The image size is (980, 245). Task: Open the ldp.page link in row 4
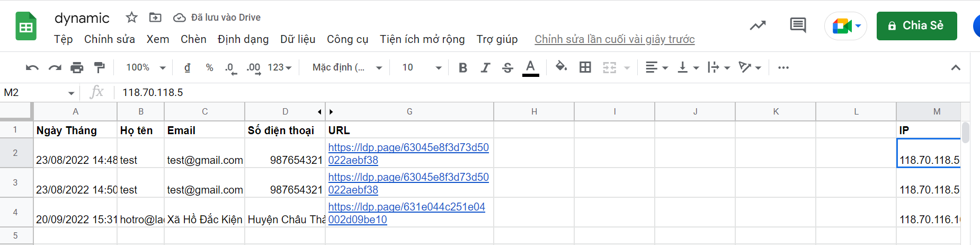point(406,207)
